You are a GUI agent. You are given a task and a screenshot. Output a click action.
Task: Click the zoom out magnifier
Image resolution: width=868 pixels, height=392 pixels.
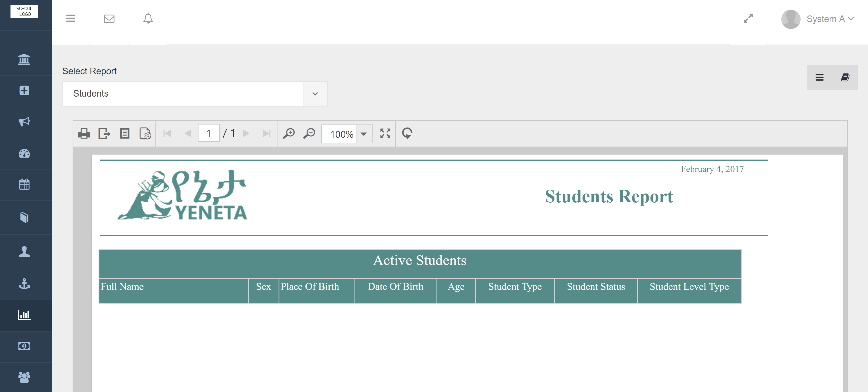pyautogui.click(x=309, y=134)
